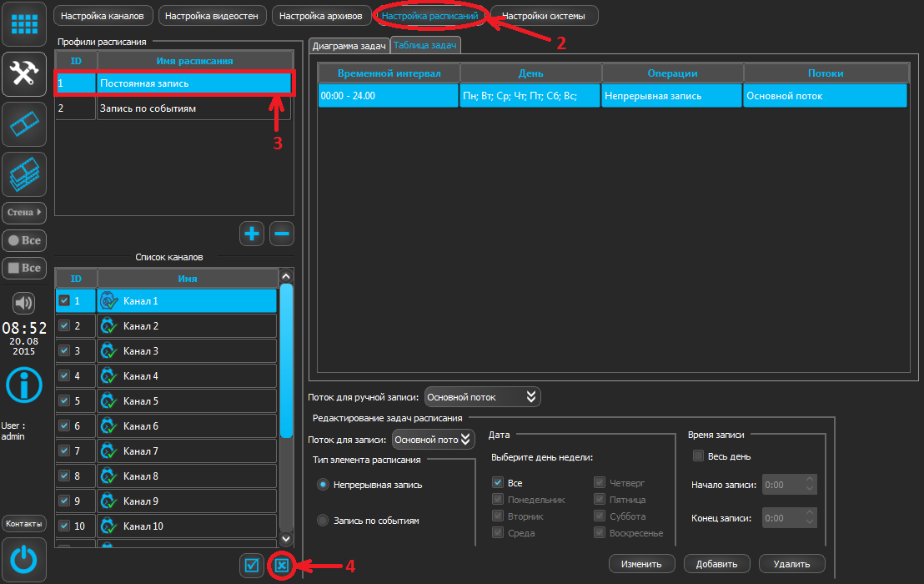Click the channel list scrollbar down arrow
Image resolution: width=924 pixels, height=584 pixels.
pyautogui.click(x=286, y=539)
